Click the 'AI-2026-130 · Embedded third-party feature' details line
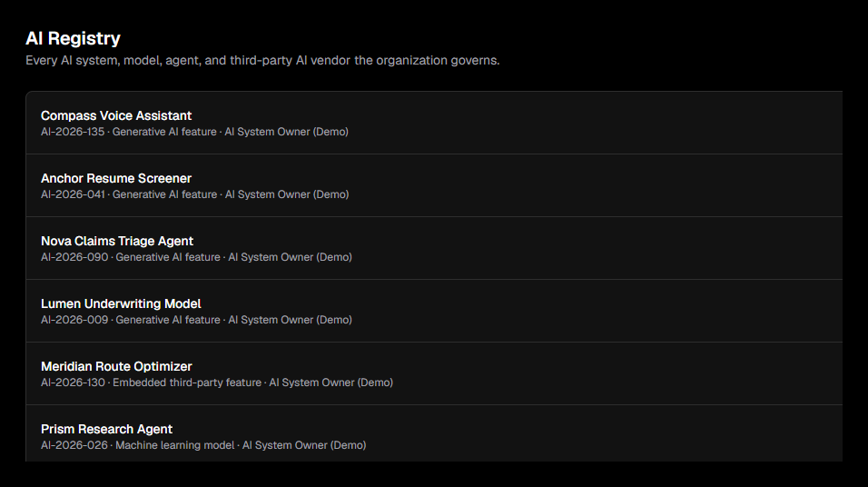Viewport: 868px width, 487px height. coord(217,383)
